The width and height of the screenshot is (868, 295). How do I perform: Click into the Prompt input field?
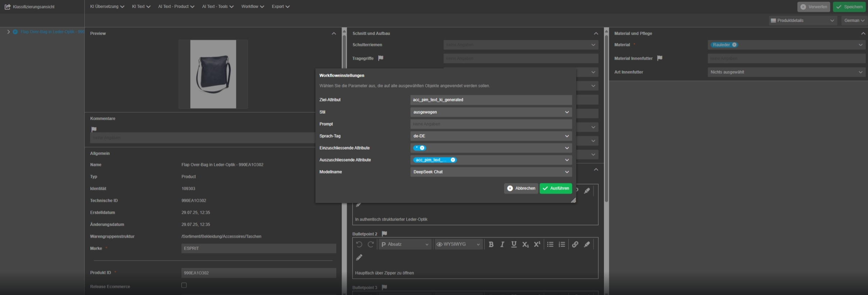click(491, 124)
